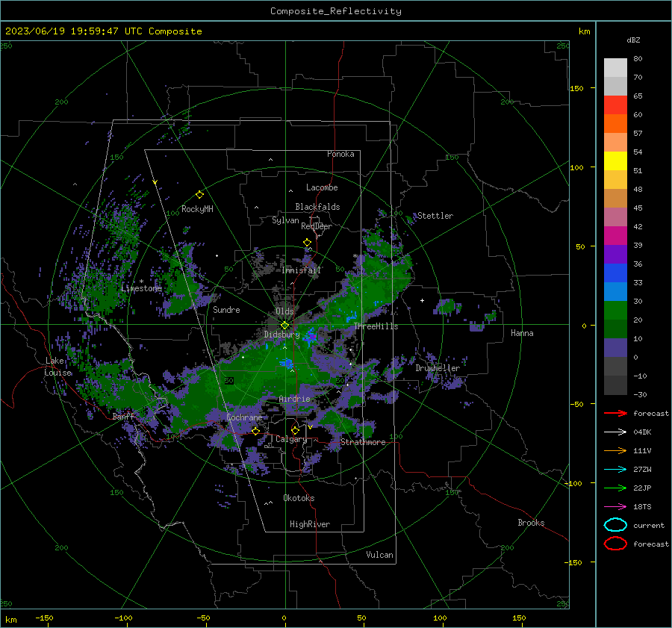Click the ThreeHills label
This screenshot has height=628, width=672.
[376, 326]
